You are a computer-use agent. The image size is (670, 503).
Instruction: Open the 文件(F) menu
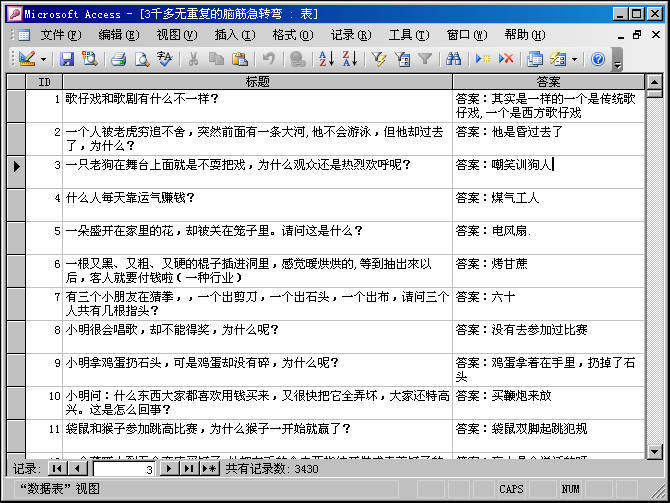coord(61,35)
